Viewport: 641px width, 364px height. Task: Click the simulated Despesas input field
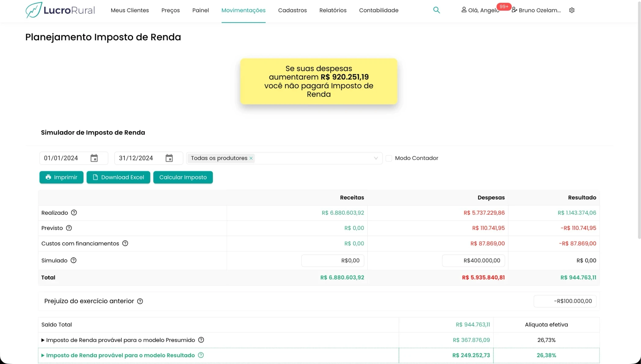click(x=473, y=260)
